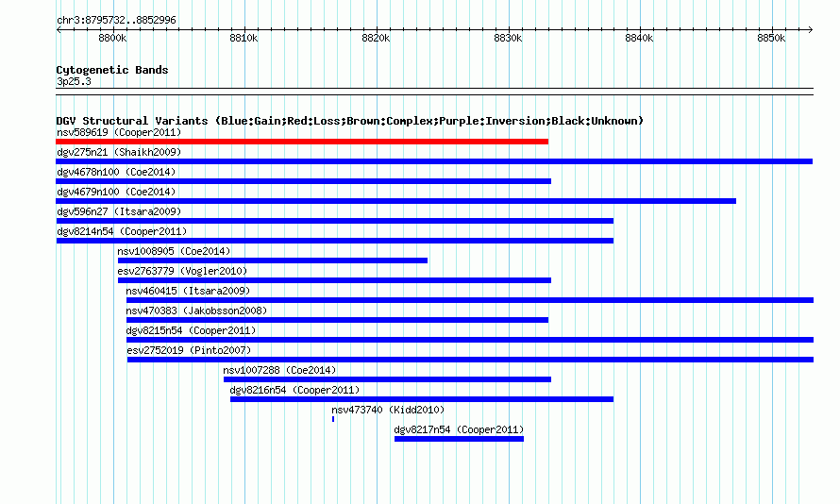Open nsv473740 (Kidd2010) label

coord(388,410)
